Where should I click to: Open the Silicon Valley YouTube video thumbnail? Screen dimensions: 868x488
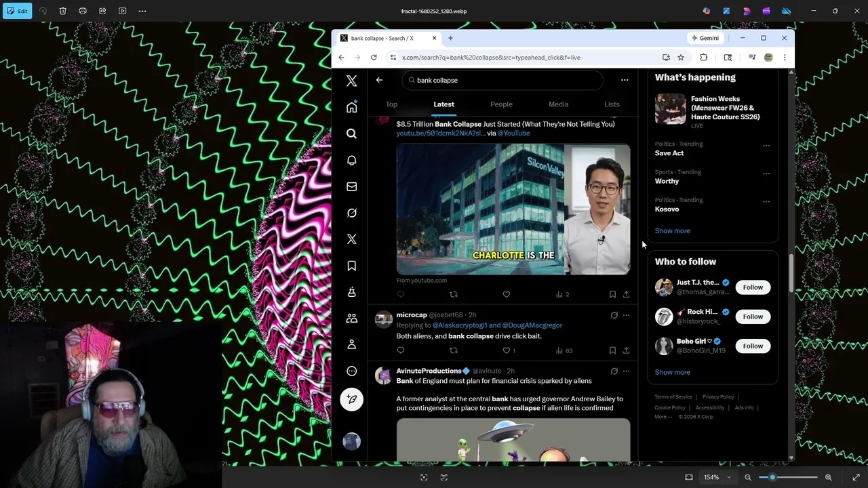(x=513, y=209)
